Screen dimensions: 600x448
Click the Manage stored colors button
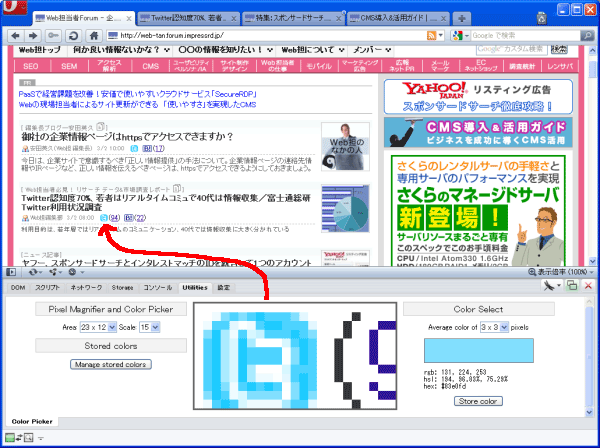[111, 364]
